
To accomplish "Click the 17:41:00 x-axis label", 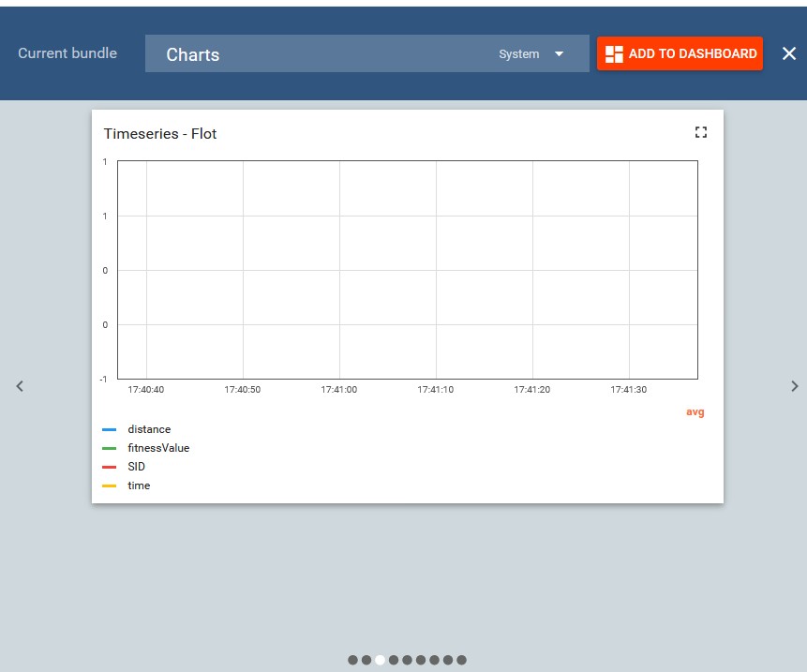I will [339, 390].
